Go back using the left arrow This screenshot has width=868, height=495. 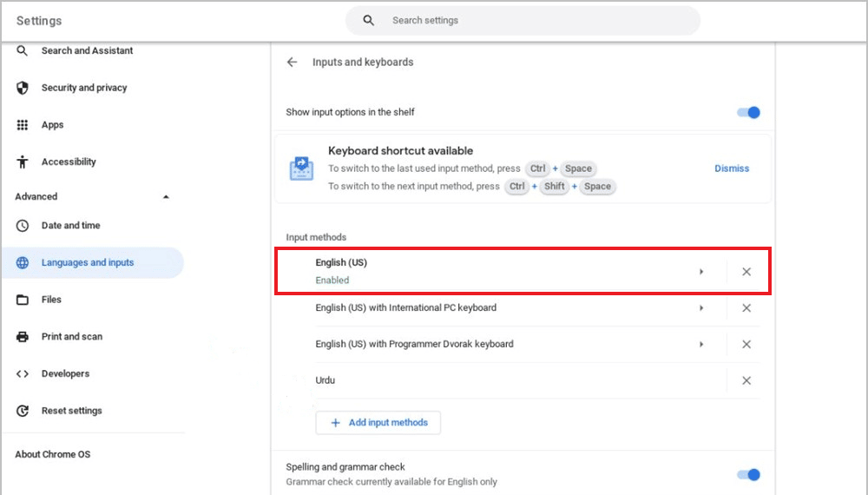click(x=292, y=62)
